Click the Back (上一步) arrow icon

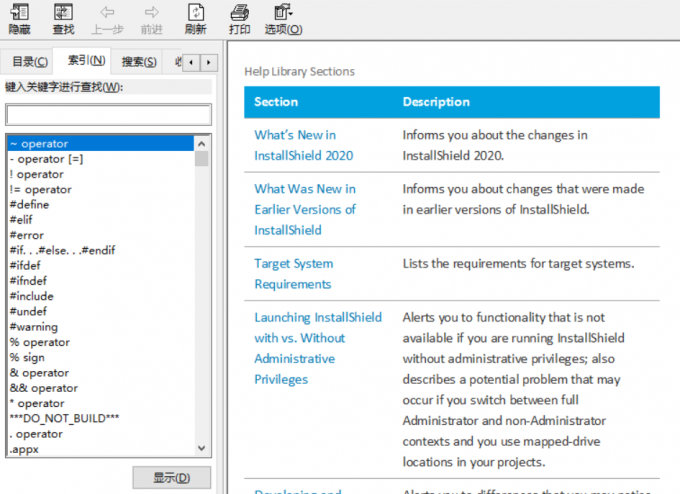107,13
